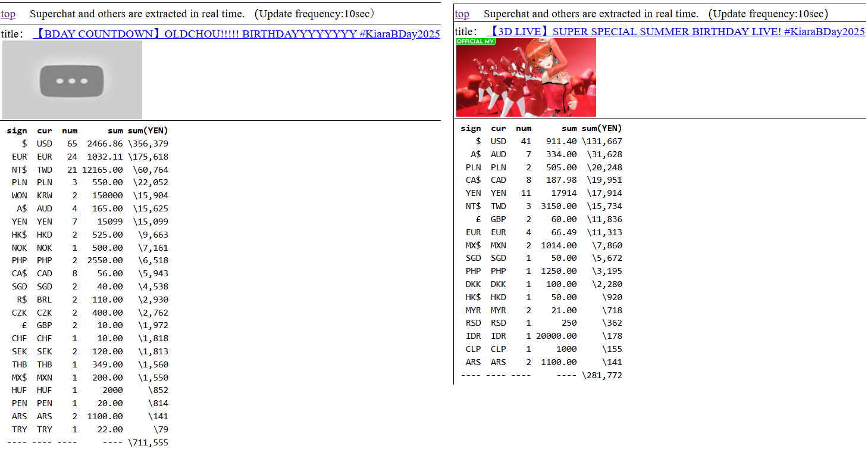The height and width of the screenshot is (449, 868).
Task: Select the CLP yen total \155
Action: point(612,349)
